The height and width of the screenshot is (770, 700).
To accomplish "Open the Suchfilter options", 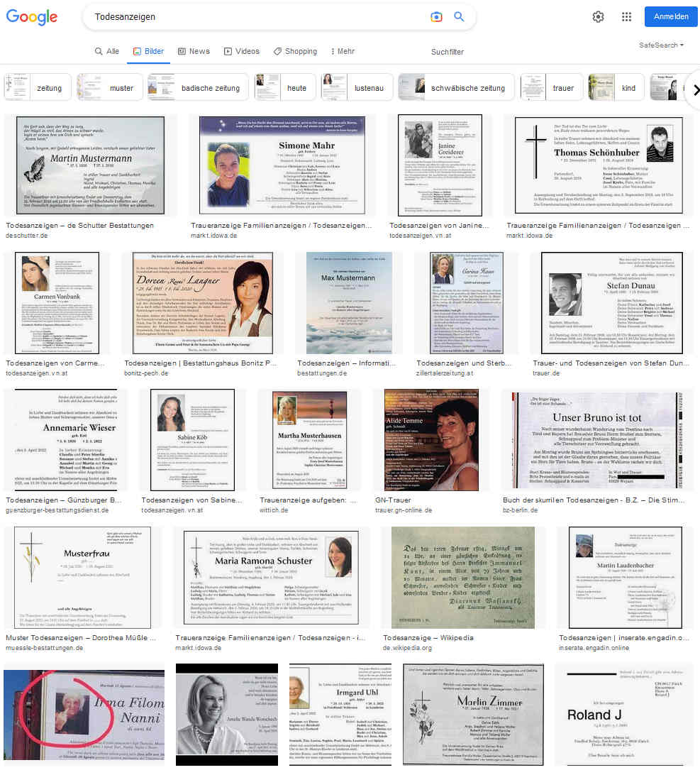I will click(x=447, y=52).
